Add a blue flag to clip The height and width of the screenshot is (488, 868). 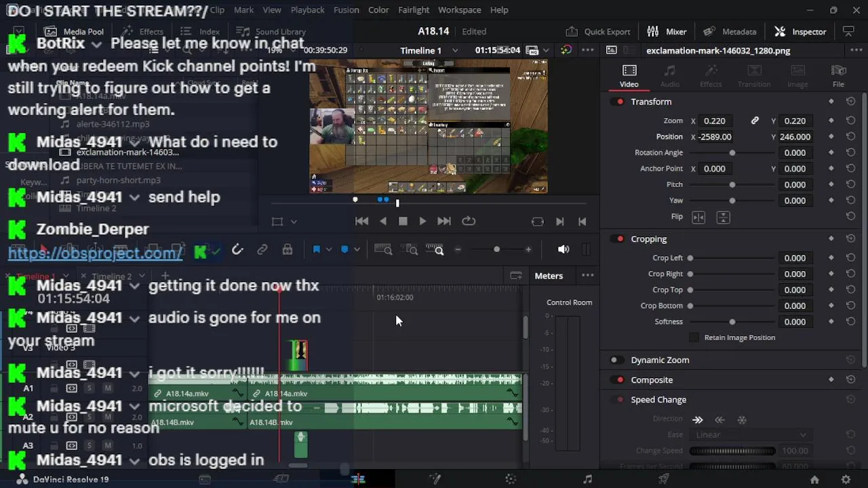tap(316, 249)
